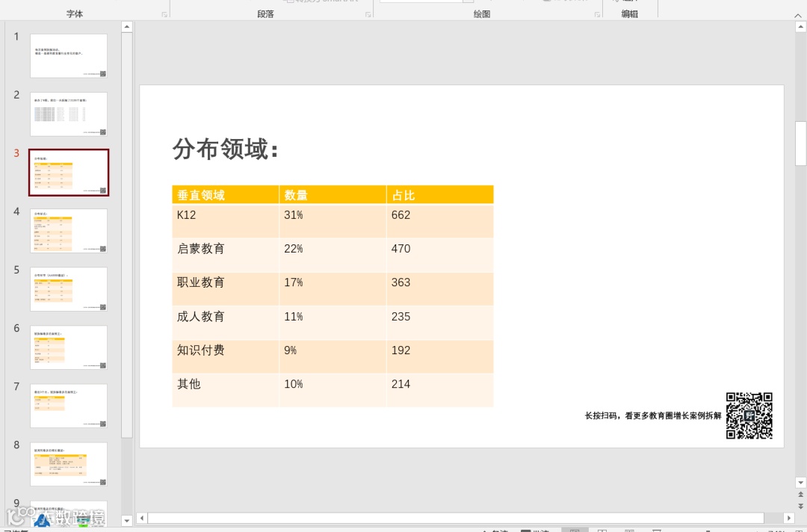Click the 其他 table cell

point(226,390)
